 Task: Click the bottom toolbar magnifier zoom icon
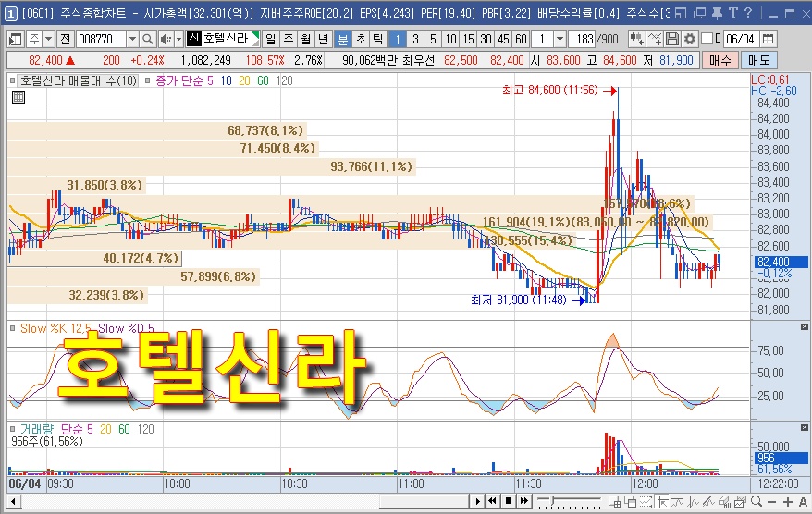tap(757, 501)
